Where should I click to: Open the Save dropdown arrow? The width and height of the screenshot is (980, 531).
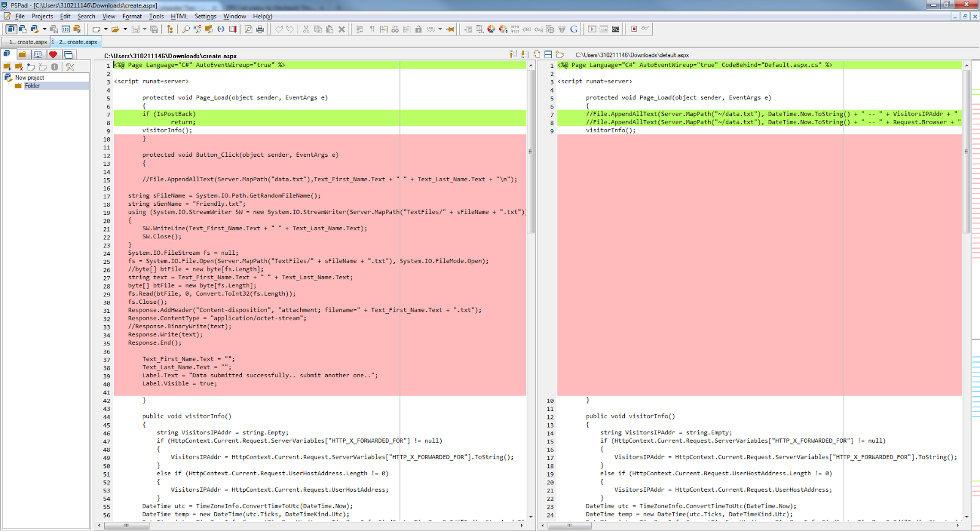pos(145,29)
